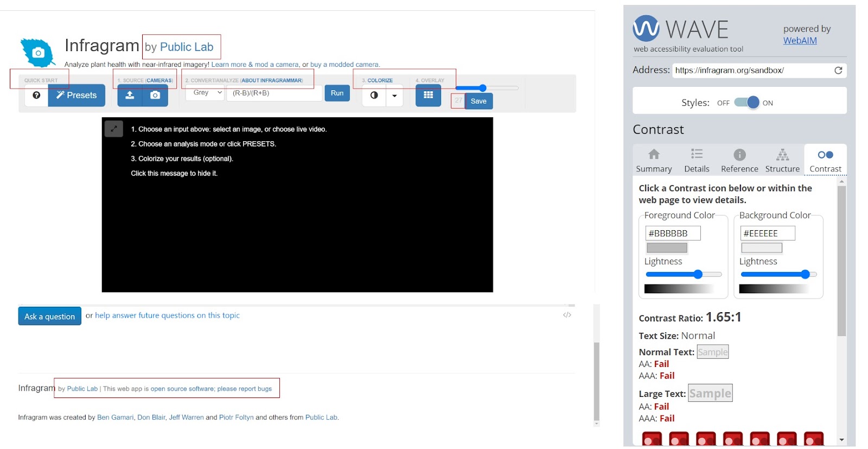Click 'Click this message to hide it.' text
The image size is (868, 449).
coord(174,174)
